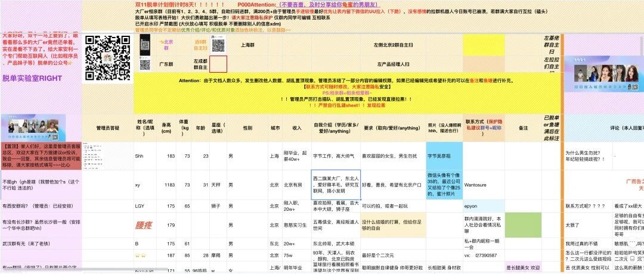Click the 左产品经理人扫 cell
This screenshot has height=274, width=644.
click(x=393, y=64)
